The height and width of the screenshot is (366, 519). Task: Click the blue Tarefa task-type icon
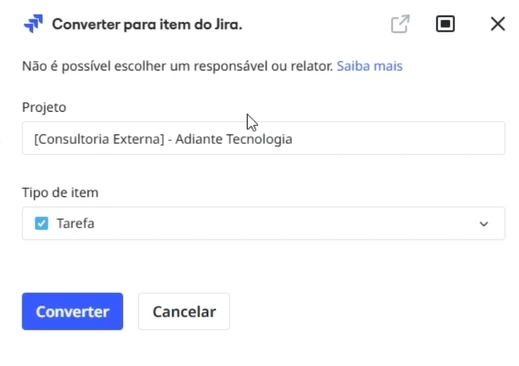coord(42,223)
